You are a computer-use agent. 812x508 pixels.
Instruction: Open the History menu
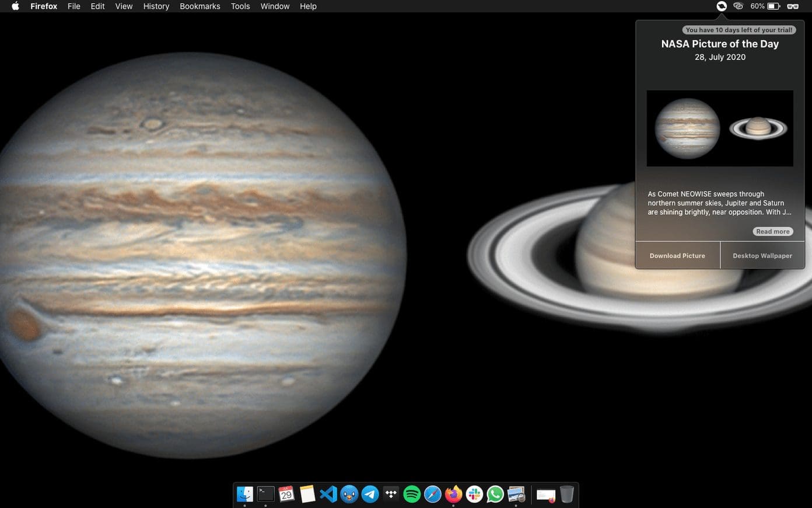click(156, 6)
